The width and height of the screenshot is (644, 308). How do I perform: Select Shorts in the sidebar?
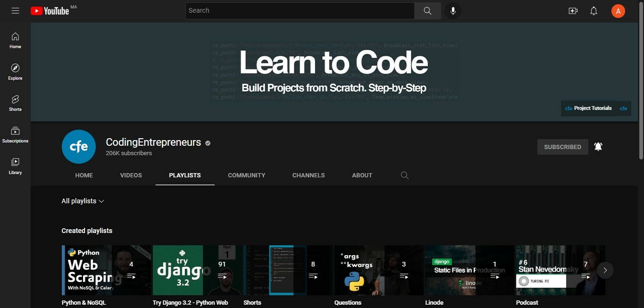[15, 102]
